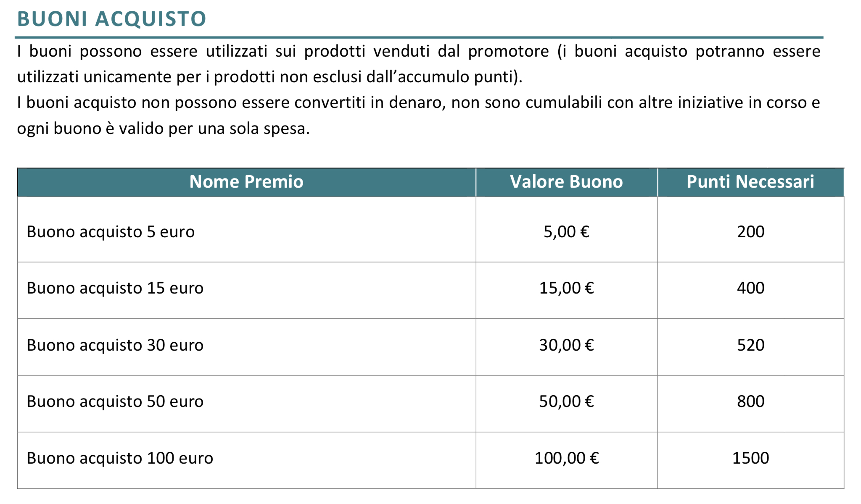Click the 100,00 € value cell
861x504 pixels.
(566, 458)
